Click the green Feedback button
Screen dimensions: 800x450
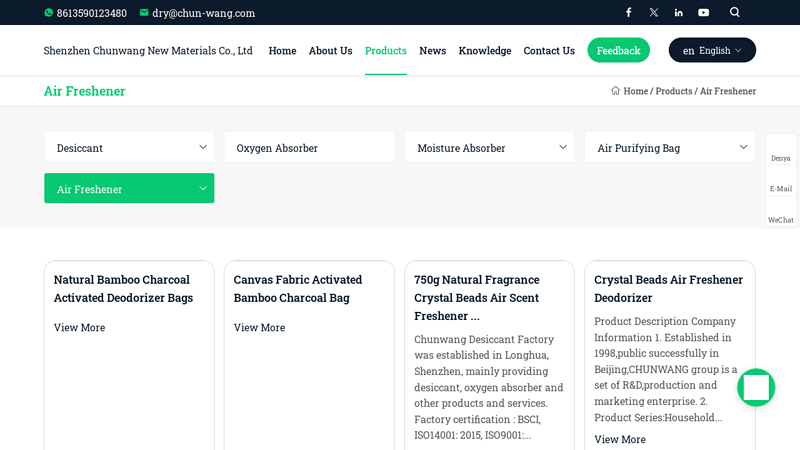(618, 50)
